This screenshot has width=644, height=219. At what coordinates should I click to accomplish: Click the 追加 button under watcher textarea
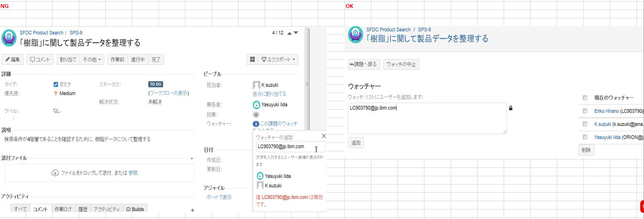(x=356, y=143)
